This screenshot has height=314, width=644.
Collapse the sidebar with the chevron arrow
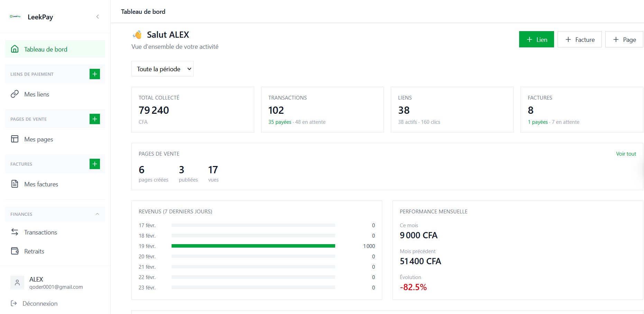[x=98, y=17]
